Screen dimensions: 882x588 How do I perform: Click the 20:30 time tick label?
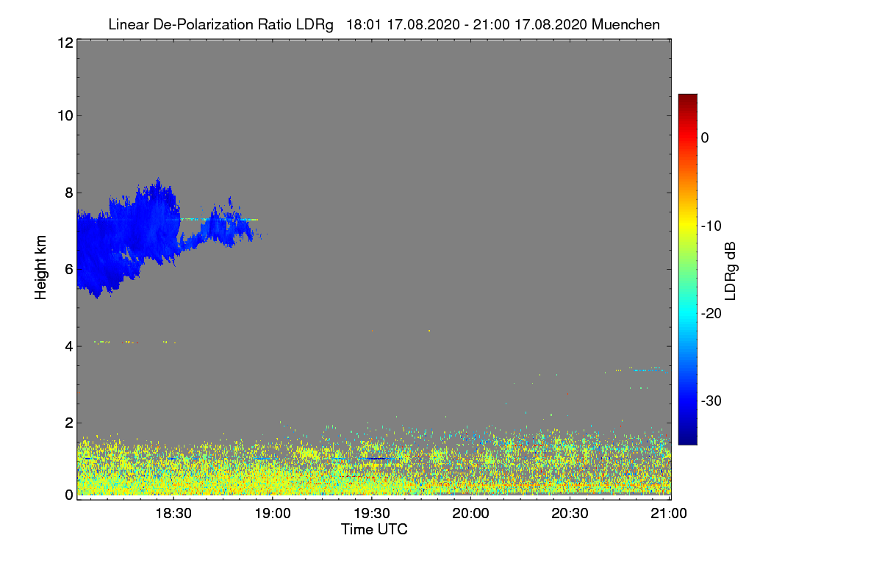(570, 513)
